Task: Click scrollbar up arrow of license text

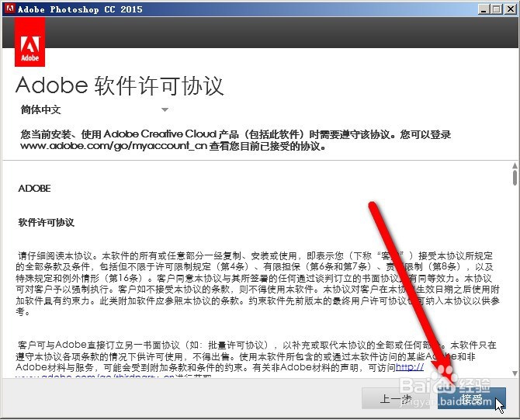Action: [x=515, y=165]
